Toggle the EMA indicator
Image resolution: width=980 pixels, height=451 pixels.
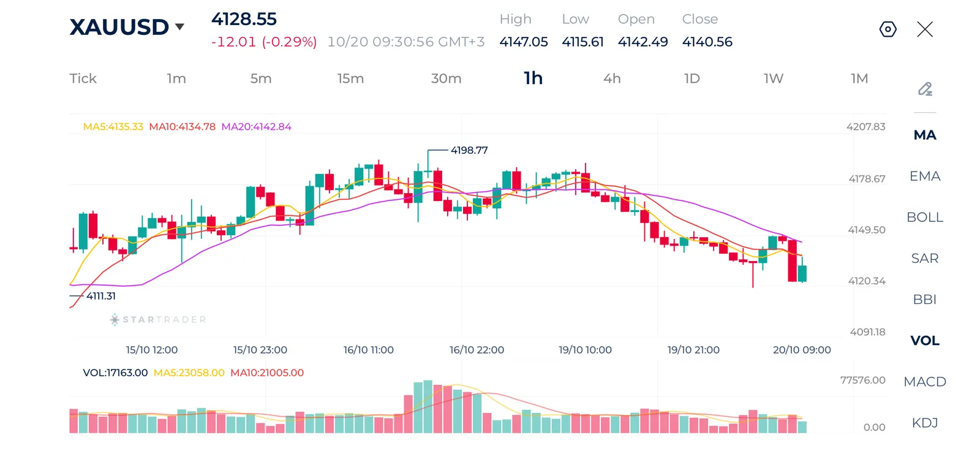pos(925,176)
